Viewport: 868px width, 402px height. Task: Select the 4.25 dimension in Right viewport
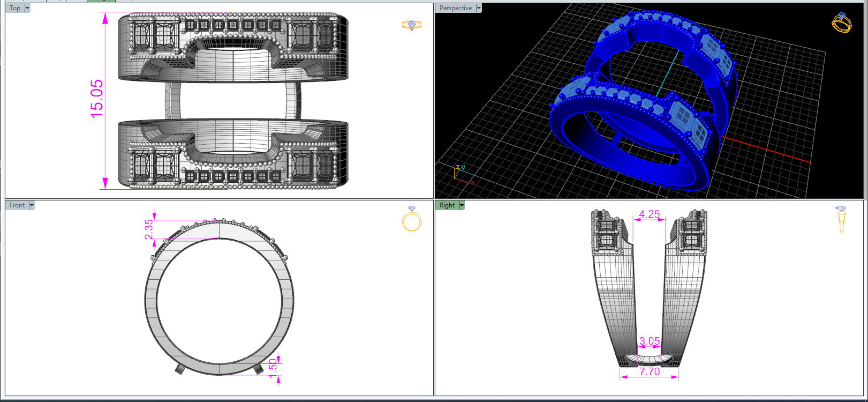tap(650, 214)
